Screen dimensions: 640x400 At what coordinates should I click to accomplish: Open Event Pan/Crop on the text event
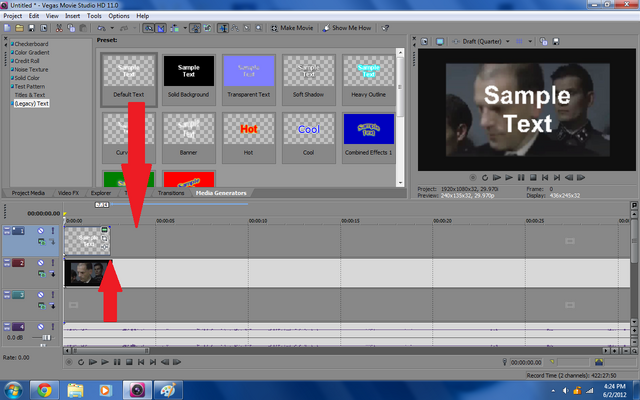[104, 238]
